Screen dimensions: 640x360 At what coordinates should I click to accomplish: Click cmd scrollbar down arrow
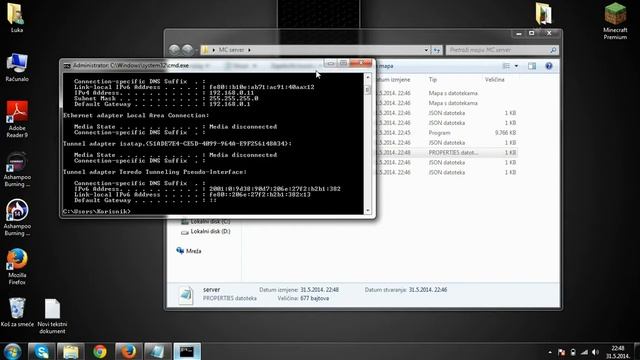click(x=368, y=211)
